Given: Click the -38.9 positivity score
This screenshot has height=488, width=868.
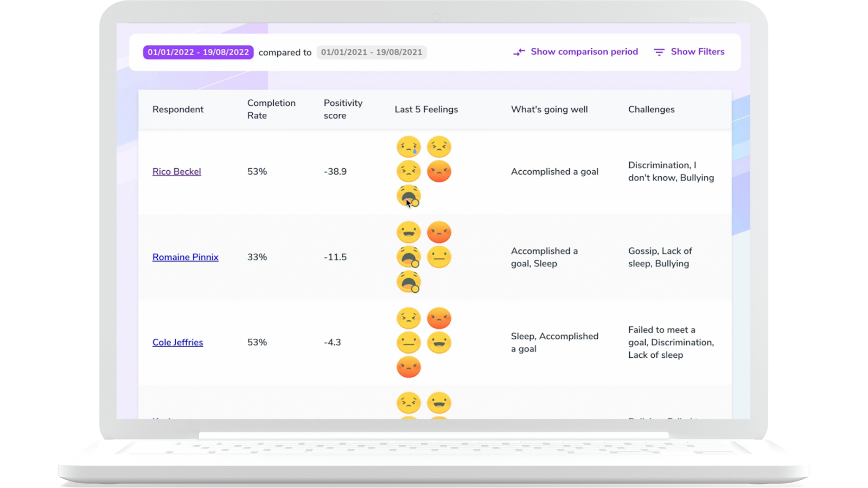Looking at the screenshot, I should (x=335, y=171).
